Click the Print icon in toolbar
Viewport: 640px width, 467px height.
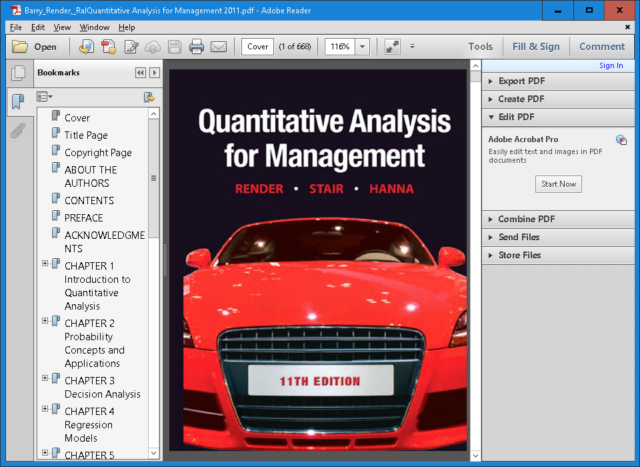(196, 47)
